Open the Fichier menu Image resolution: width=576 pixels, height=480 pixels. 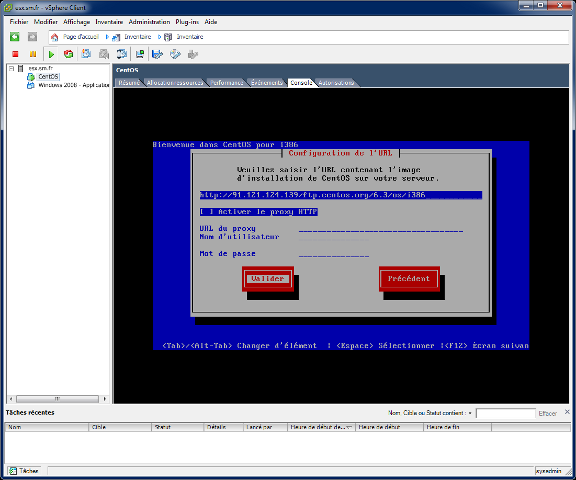[19, 22]
